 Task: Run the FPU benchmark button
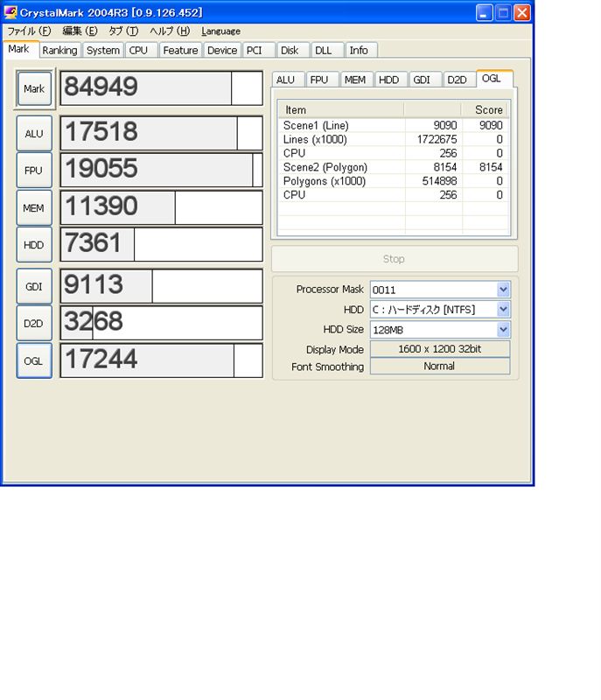[34, 170]
